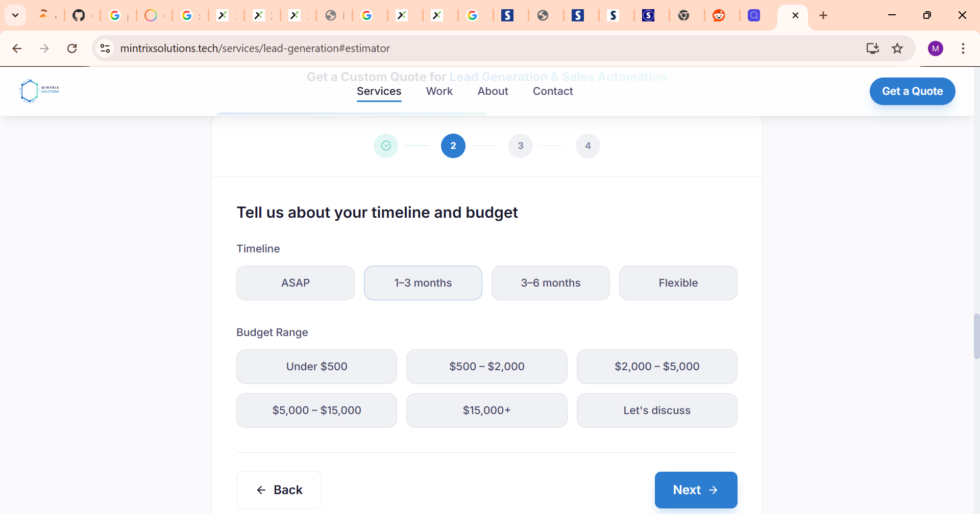Bookmark this page with star icon
The width and height of the screenshot is (980, 514).
897,48
